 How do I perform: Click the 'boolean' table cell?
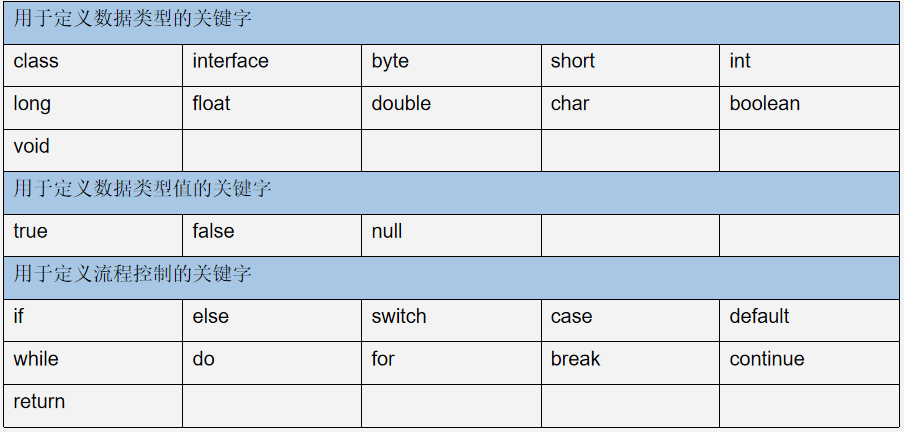(809, 108)
